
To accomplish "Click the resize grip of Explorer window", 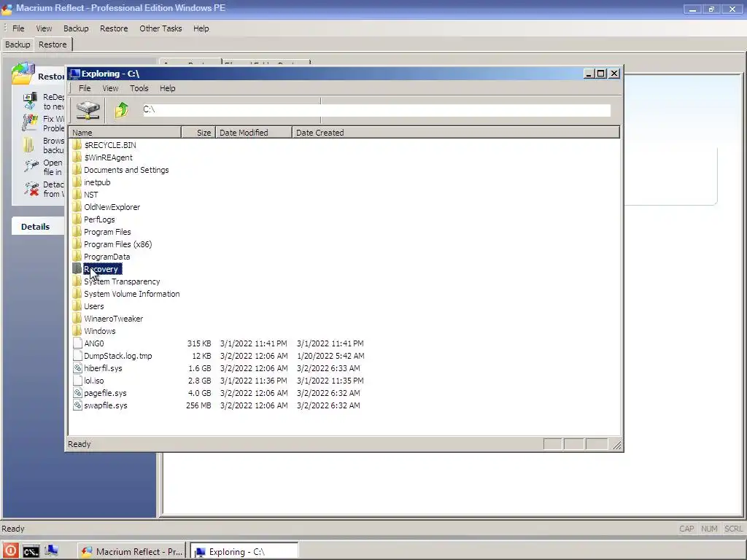I will point(616,446).
